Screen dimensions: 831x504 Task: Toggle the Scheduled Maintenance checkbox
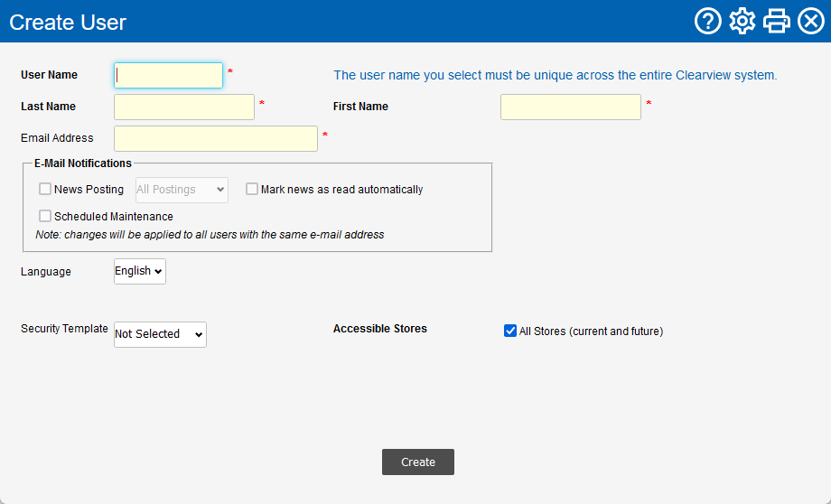point(45,217)
